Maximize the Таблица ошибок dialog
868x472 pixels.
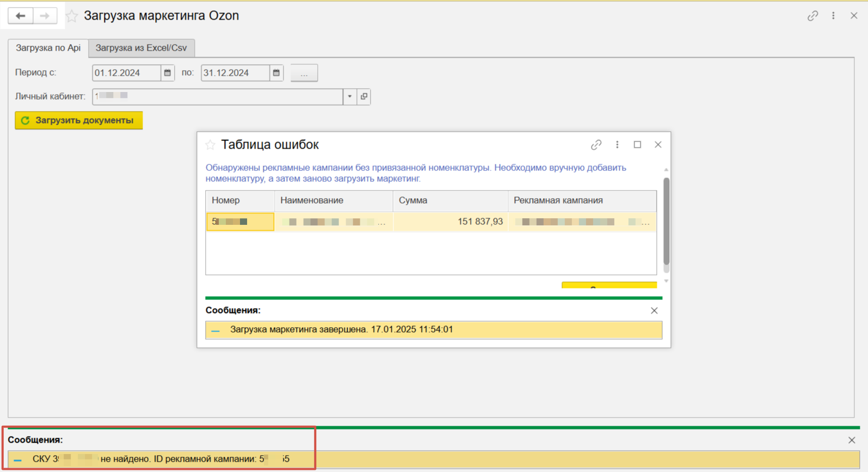point(637,145)
